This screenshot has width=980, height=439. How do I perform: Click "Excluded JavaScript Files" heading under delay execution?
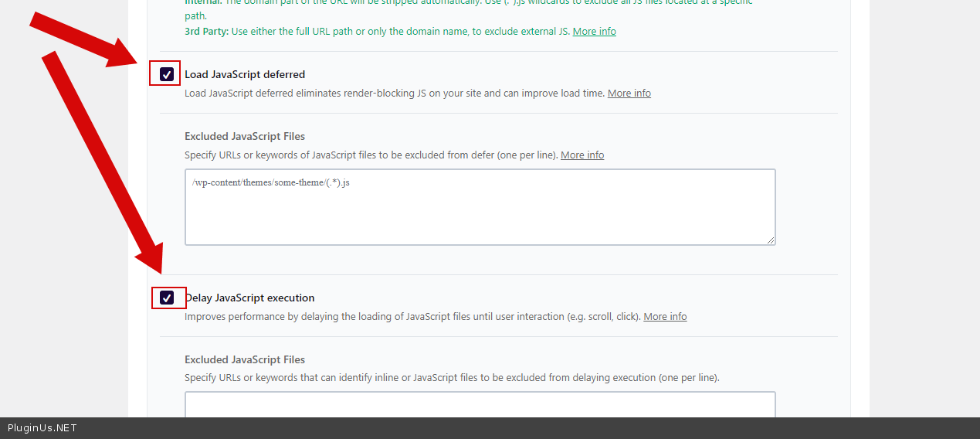point(245,360)
